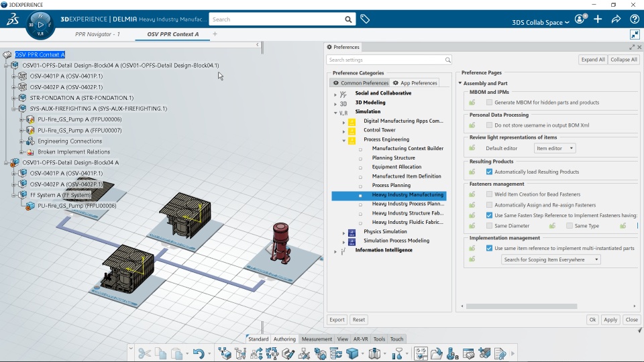
Task: Click the magnifier icon in the top Search bar
Action: [348, 19]
